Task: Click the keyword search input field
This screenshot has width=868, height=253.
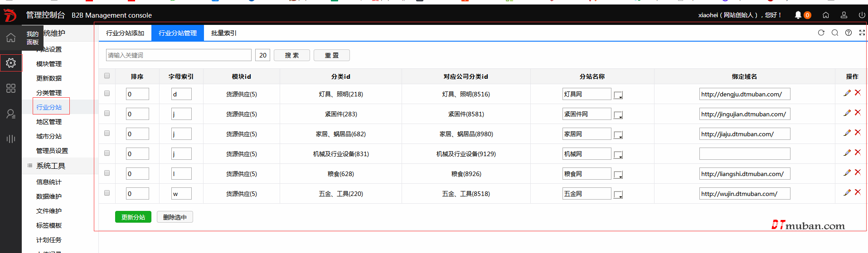Action: click(179, 55)
